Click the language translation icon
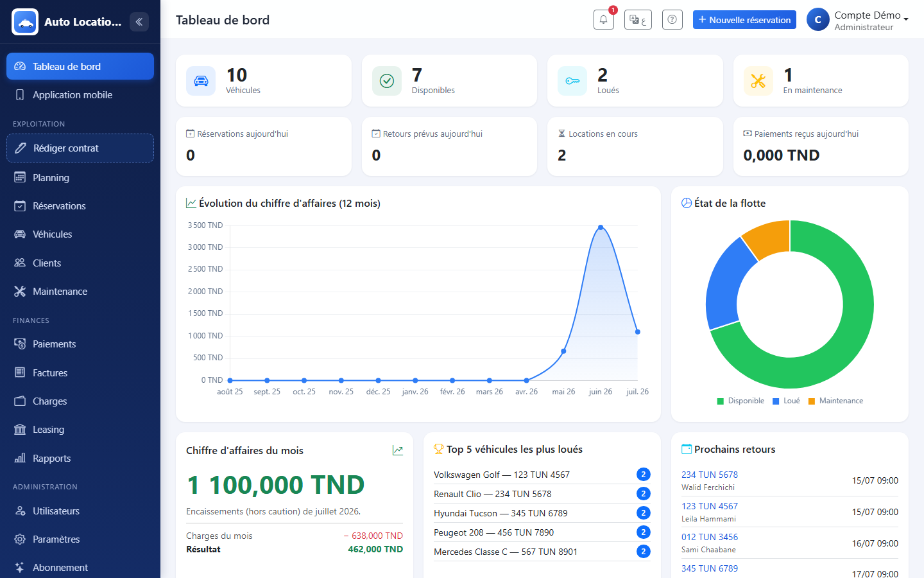This screenshot has height=578, width=924. (x=638, y=20)
